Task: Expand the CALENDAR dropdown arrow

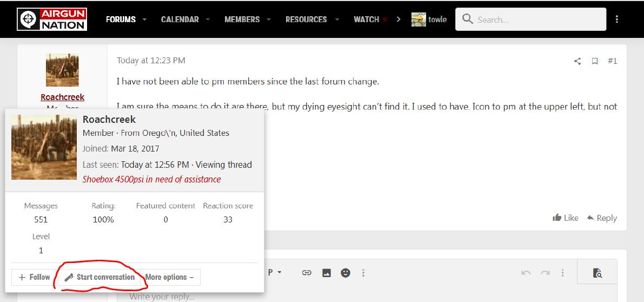Action: pos(208,19)
